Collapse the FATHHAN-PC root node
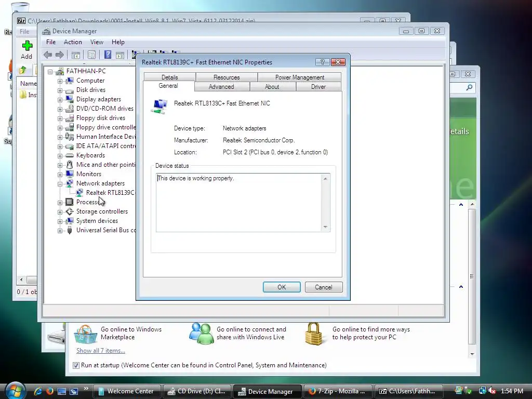Image resolution: width=532 pixels, height=399 pixels. pyautogui.click(x=50, y=72)
